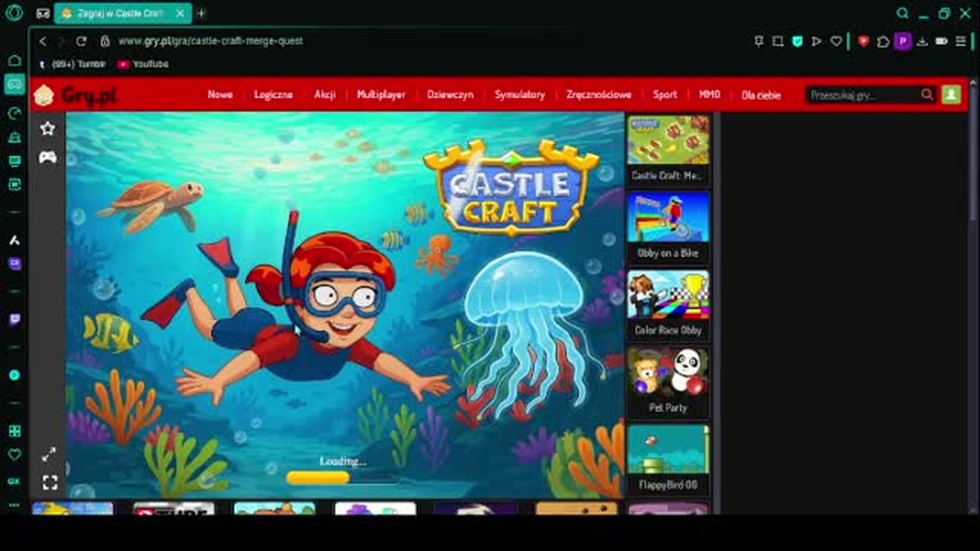Open the extensions cube icon in toolbar

[x=883, y=41]
